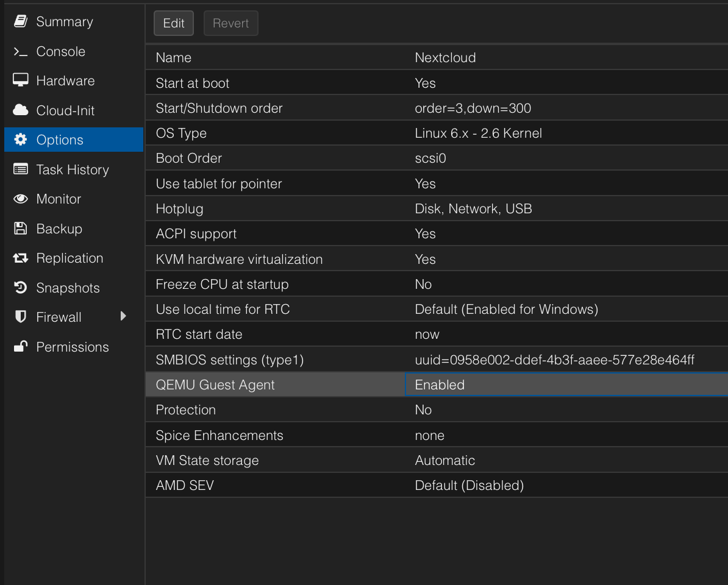Select KVM hardware virtualization row
728x585 pixels.
click(437, 259)
